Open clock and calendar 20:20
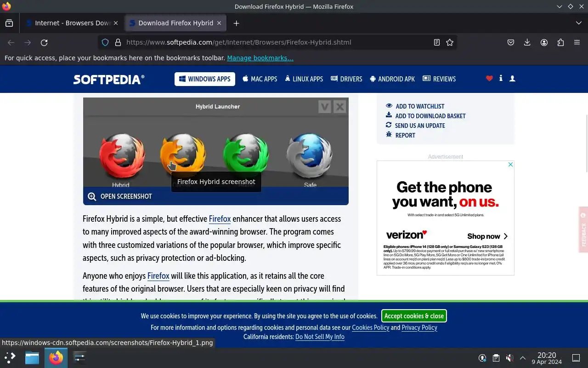 [547, 358]
